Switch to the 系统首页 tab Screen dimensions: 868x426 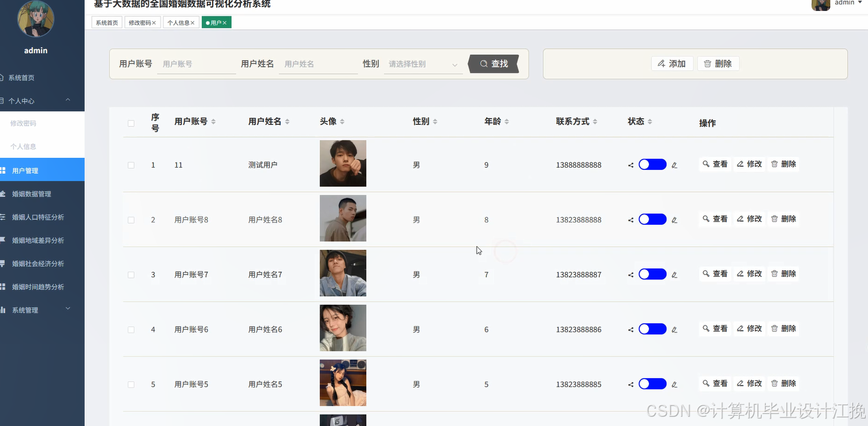tap(107, 23)
